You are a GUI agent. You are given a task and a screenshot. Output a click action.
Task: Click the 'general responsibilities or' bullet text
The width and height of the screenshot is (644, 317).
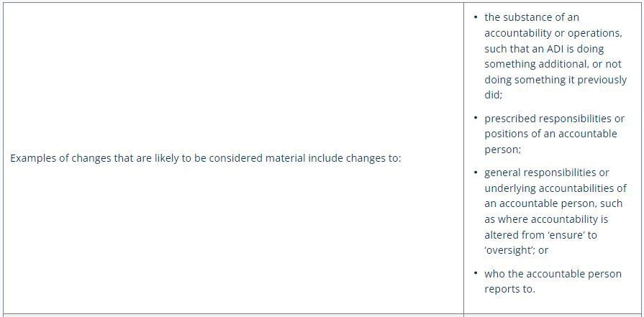tap(547, 173)
